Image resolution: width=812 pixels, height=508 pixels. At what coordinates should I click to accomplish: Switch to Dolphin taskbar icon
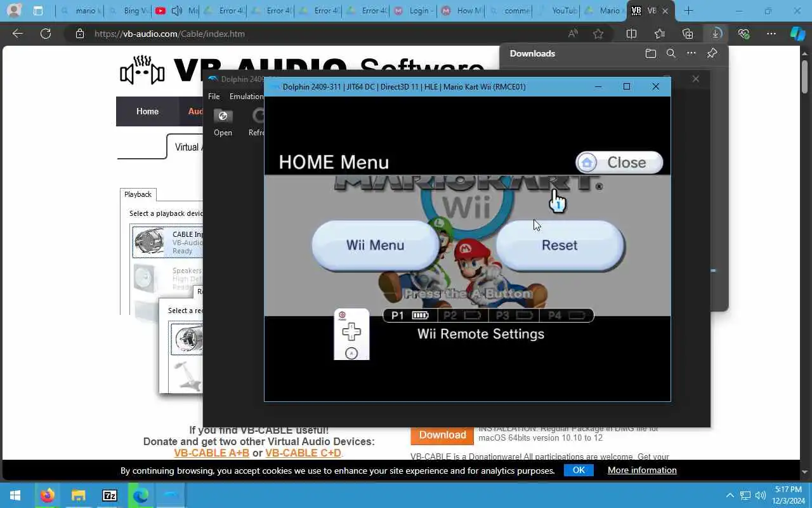[171, 495]
